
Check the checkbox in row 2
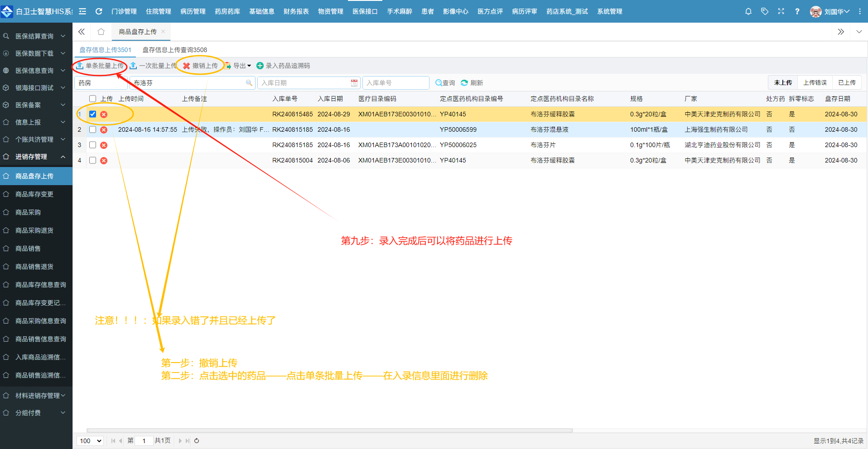tap(93, 129)
